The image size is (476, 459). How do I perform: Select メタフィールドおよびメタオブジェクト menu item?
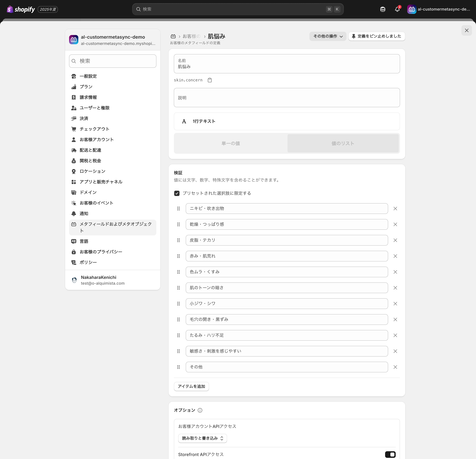(x=112, y=227)
